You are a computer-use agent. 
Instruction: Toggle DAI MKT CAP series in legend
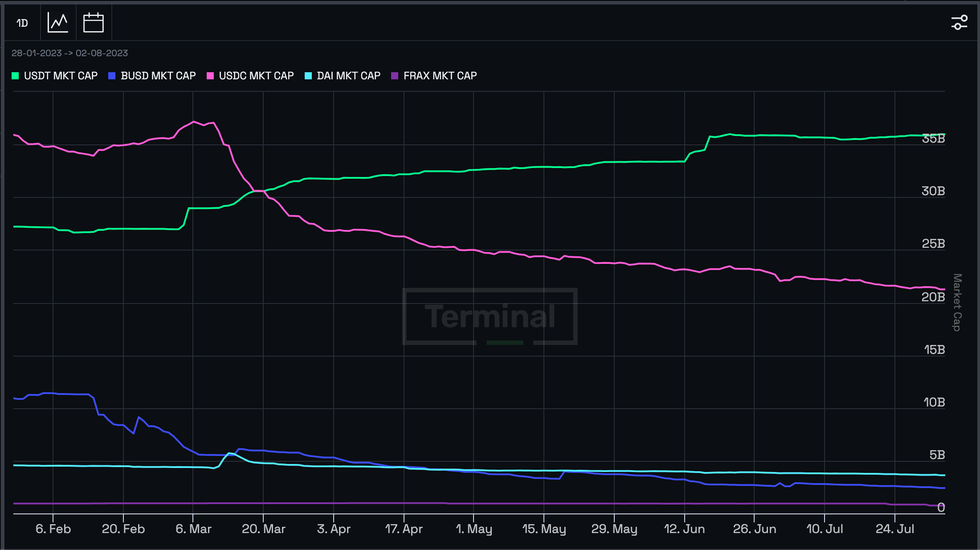(343, 76)
